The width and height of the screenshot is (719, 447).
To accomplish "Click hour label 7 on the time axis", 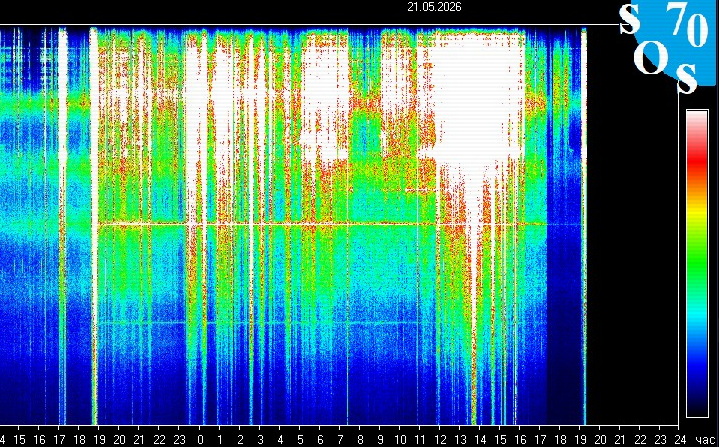I will pos(340,439).
